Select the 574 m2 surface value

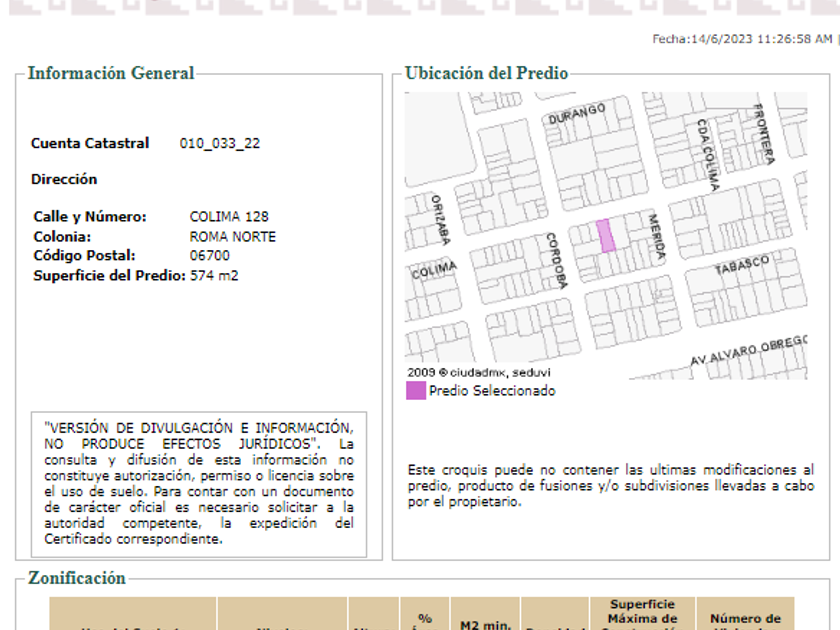pyautogui.click(x=215, y=276)
